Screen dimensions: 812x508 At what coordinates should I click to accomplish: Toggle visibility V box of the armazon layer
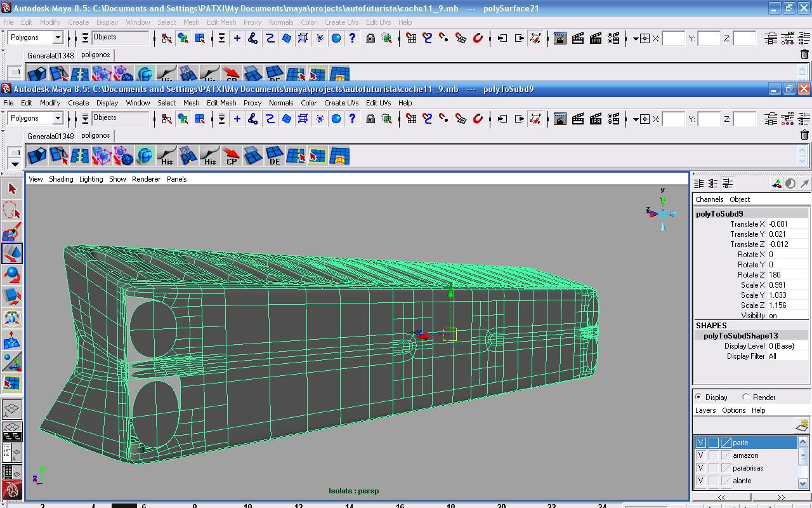tap(700, 455)
